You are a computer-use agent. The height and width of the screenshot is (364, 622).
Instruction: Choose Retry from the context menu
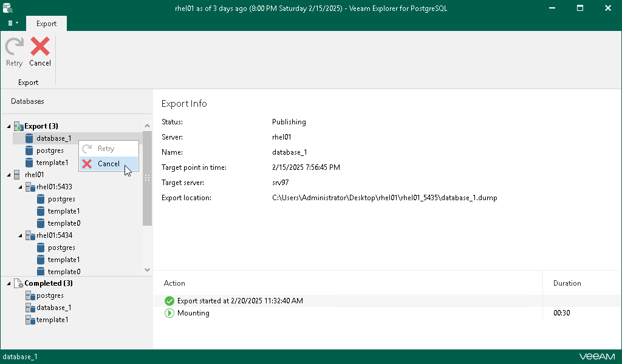[106, 149]
